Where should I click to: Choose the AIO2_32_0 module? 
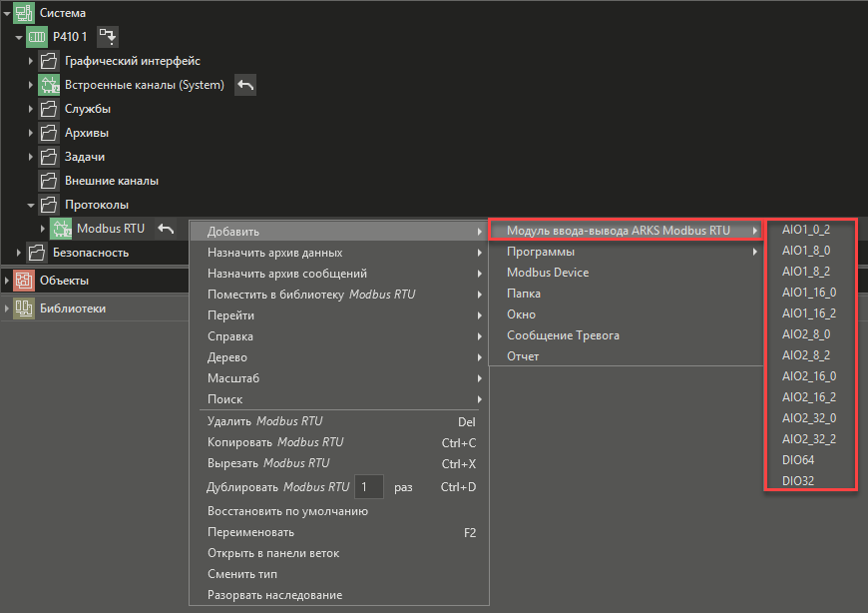click(x=810, y=418)
